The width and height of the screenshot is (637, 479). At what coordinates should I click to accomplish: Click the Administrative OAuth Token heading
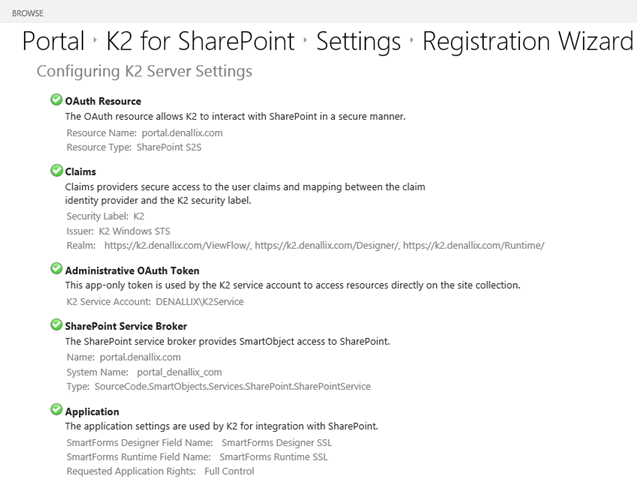132,270
